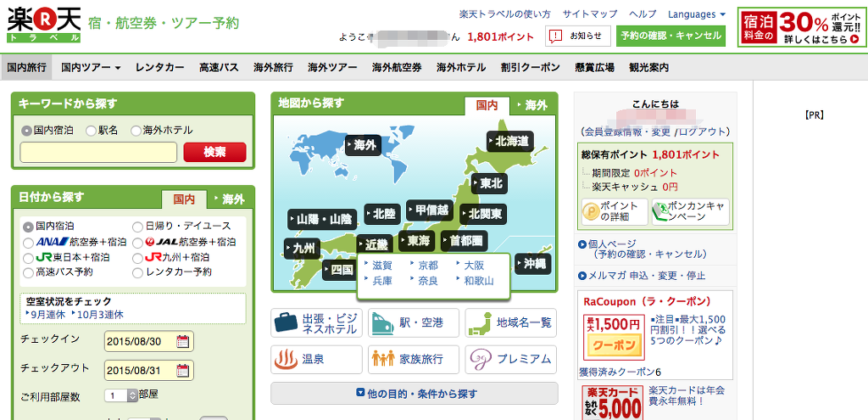Viewport: 868px width, 420px height.
Task: Select 海外ホテル radio button
Action: 136,131
